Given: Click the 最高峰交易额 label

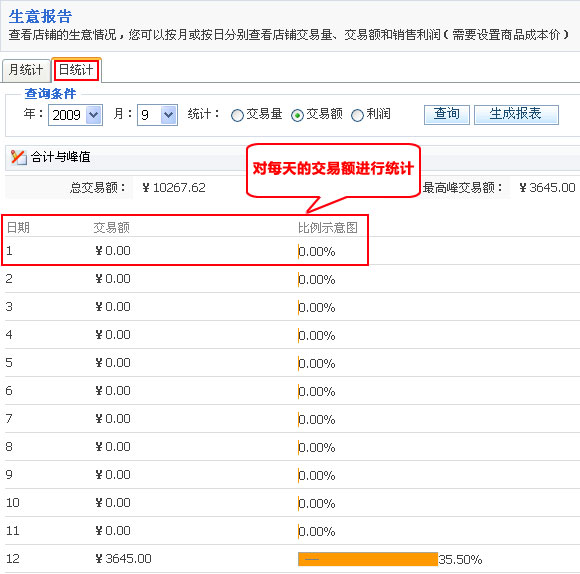Looking at the screenshot, I should point(462,188).
